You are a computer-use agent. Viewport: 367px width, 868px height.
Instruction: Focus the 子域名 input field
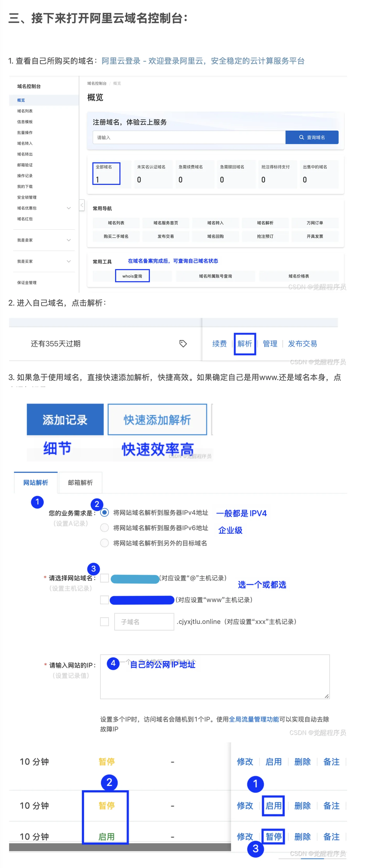[x=144, y=622]
